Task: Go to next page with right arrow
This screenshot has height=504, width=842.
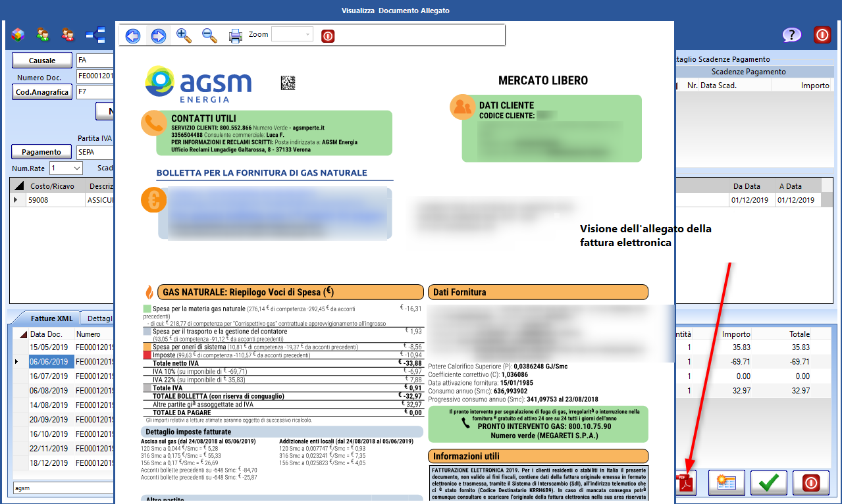Action: click(159, 36)
